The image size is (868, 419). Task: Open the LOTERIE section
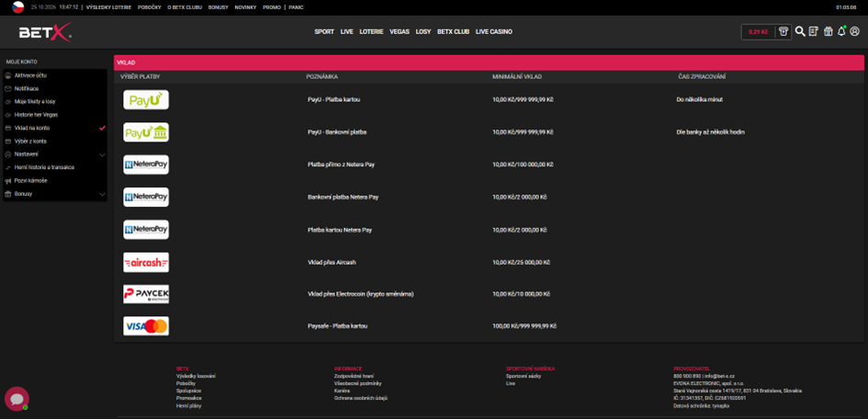371,31
